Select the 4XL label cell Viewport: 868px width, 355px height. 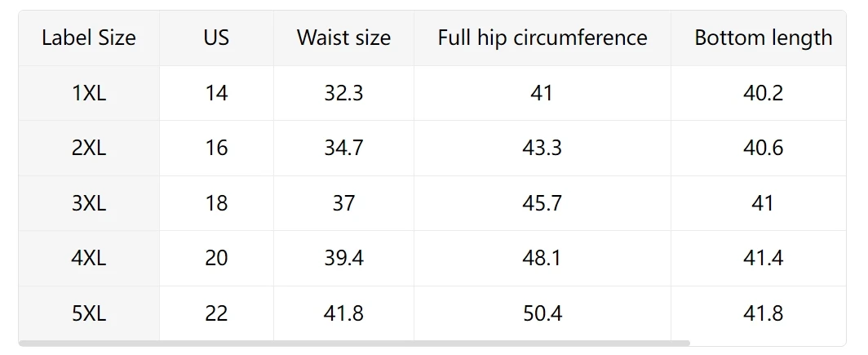click(x=89, y=258)
